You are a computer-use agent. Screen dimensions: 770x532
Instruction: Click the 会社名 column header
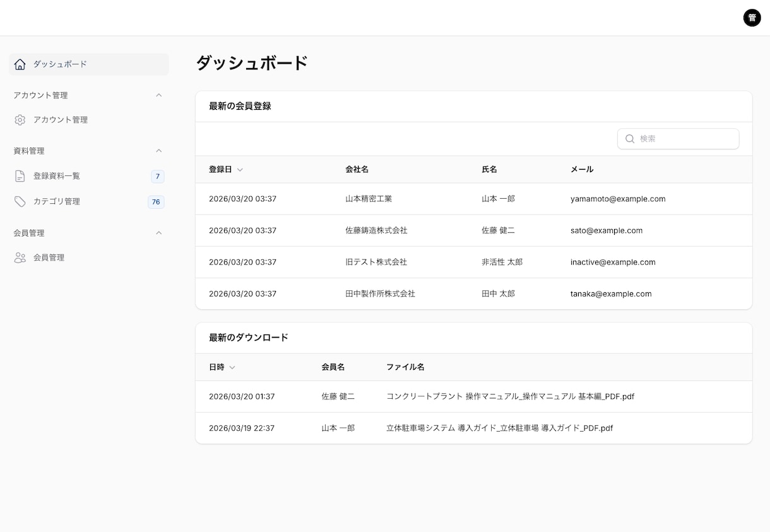[357, 169]
